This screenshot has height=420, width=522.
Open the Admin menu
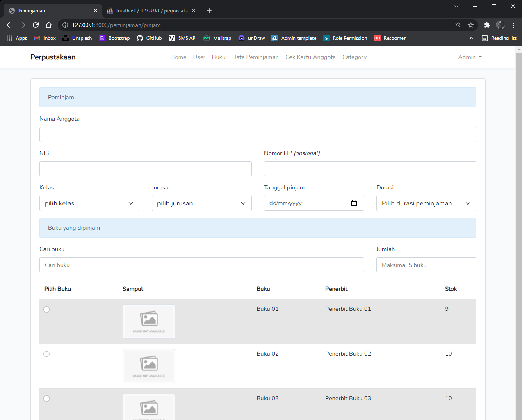pos(470,57)
